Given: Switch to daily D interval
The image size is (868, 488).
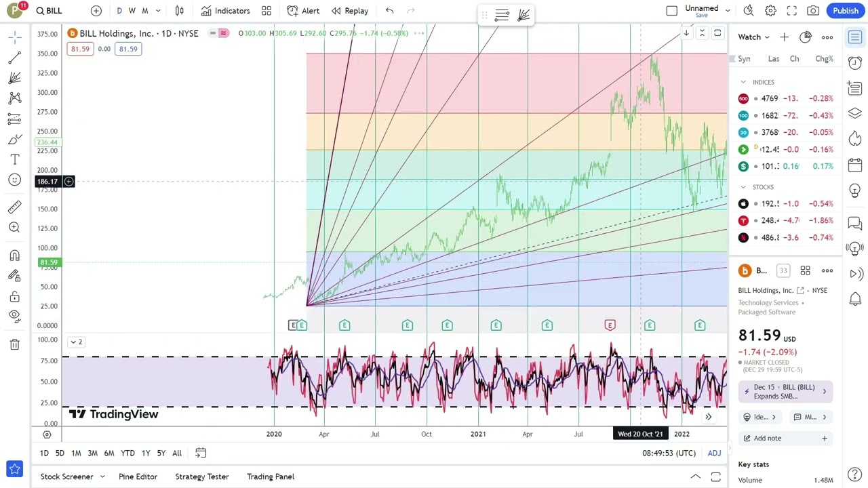Looking at the screenshot, I should [119, 11].
